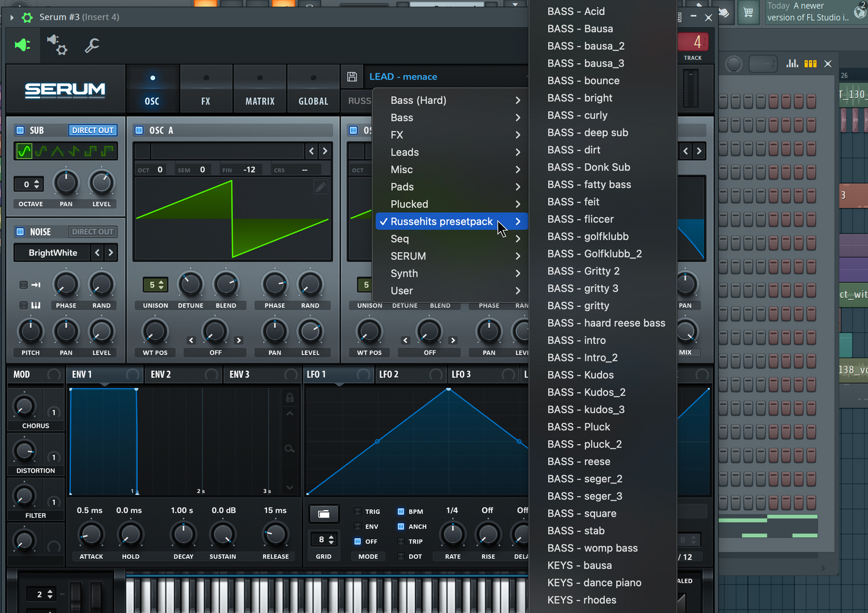Open the ENV 2 envelope tab

point(161,374)
